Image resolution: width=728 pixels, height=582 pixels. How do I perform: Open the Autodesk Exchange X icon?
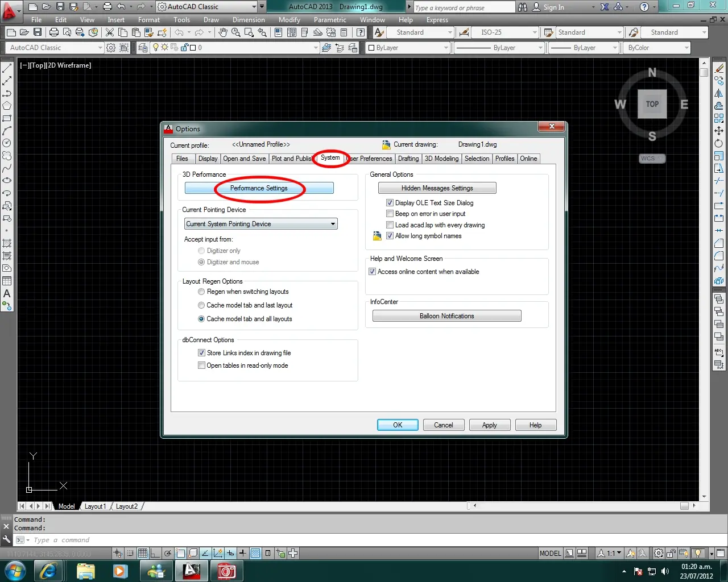point(605,7)
